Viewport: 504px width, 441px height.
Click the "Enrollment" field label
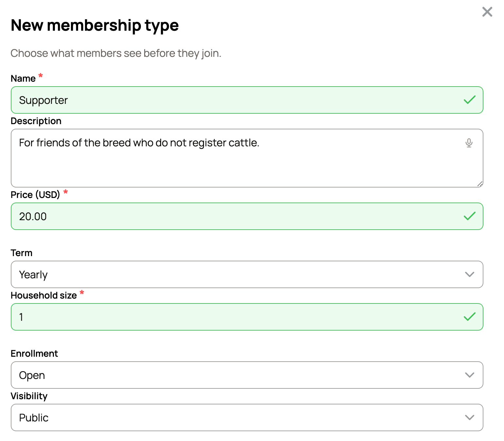pyautogui.click(x=34, y=353)
